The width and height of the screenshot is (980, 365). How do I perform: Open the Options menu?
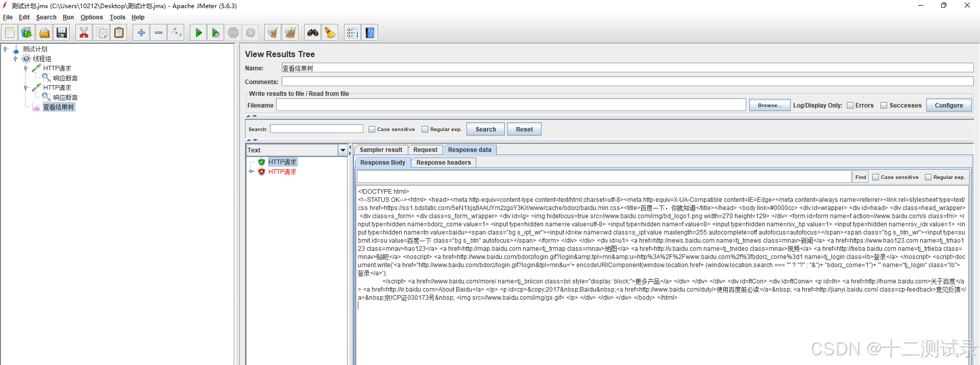(91, 17)
